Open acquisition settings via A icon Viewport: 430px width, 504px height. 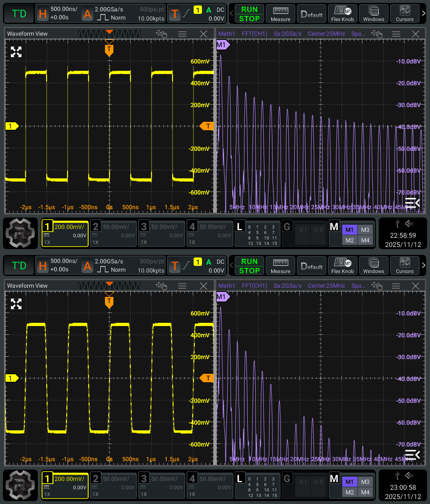pyautogui.click(x=87, y=13)
